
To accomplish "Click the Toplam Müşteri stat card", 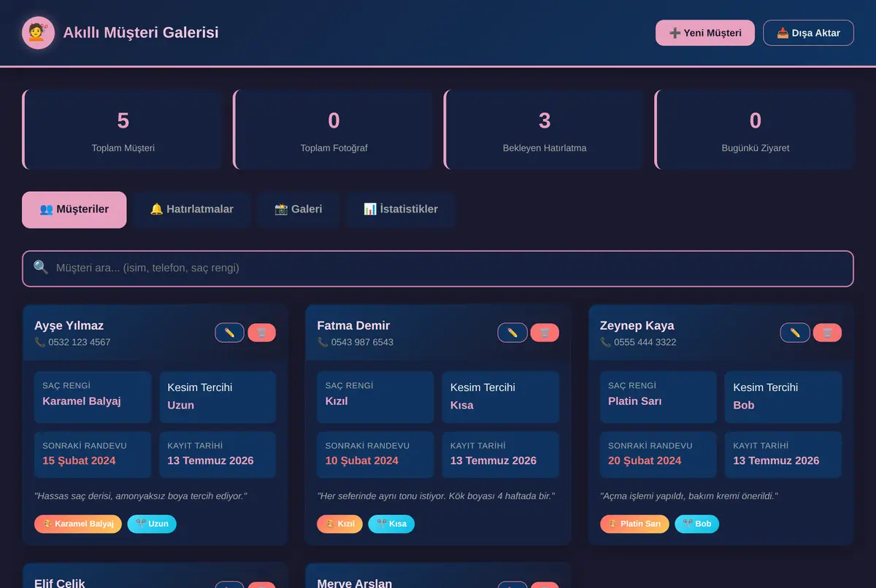I will [122, 130].
